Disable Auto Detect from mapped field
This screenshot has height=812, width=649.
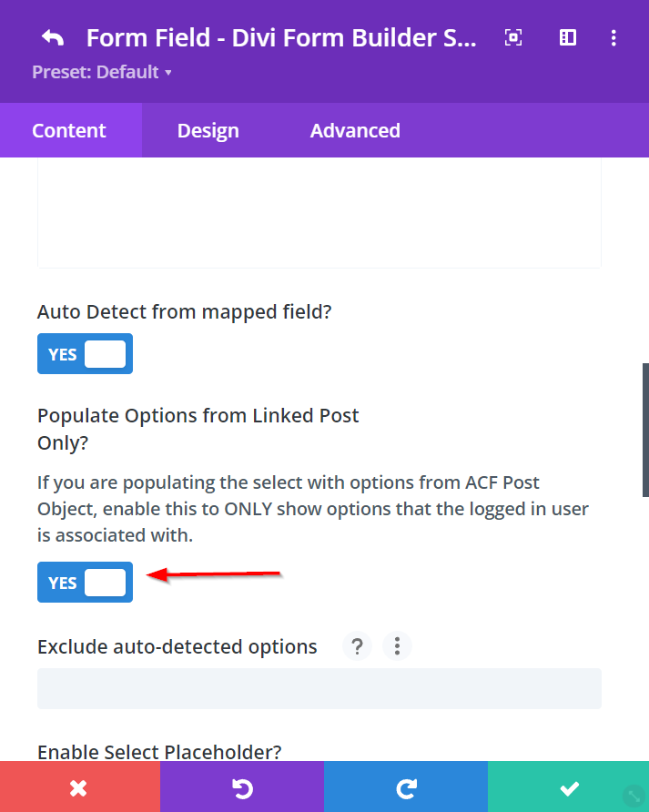[85, 353]
